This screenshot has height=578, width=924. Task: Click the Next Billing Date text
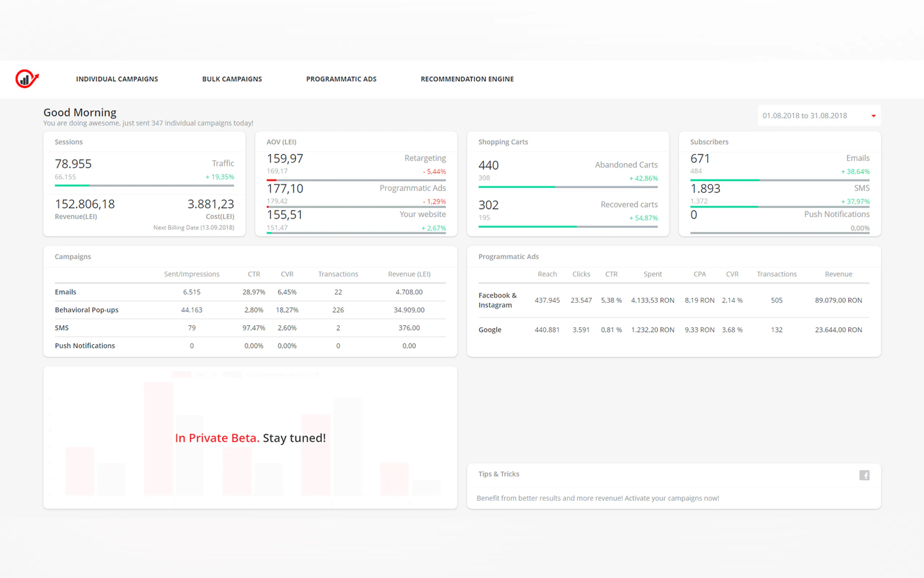click(194, 227)
